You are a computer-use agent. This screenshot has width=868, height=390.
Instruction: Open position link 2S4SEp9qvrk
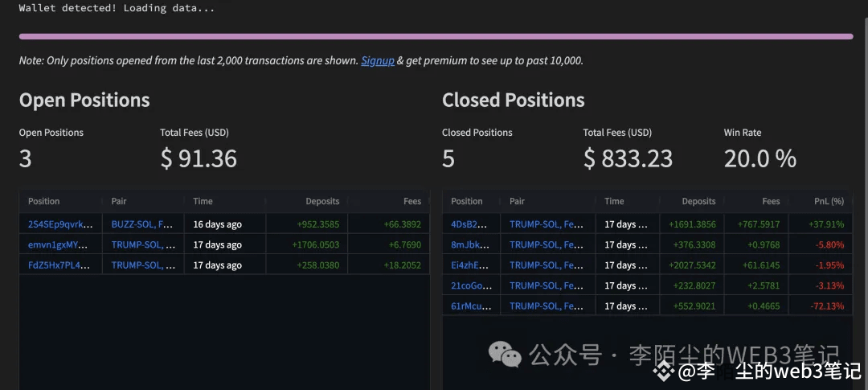pos(60,224)
